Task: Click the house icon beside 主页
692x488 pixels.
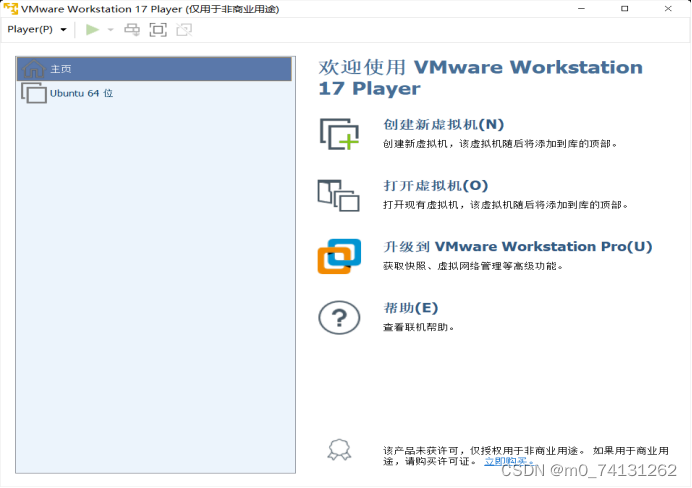Action: pyautogui.click(x=34, y=69)
